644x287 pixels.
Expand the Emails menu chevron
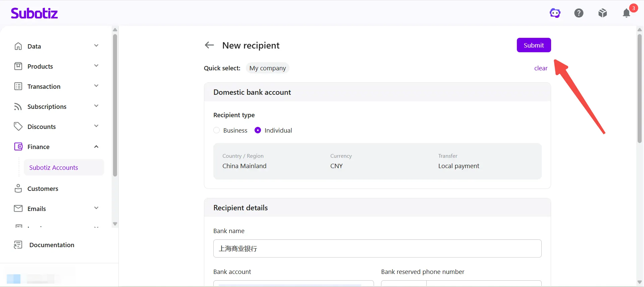96,208
